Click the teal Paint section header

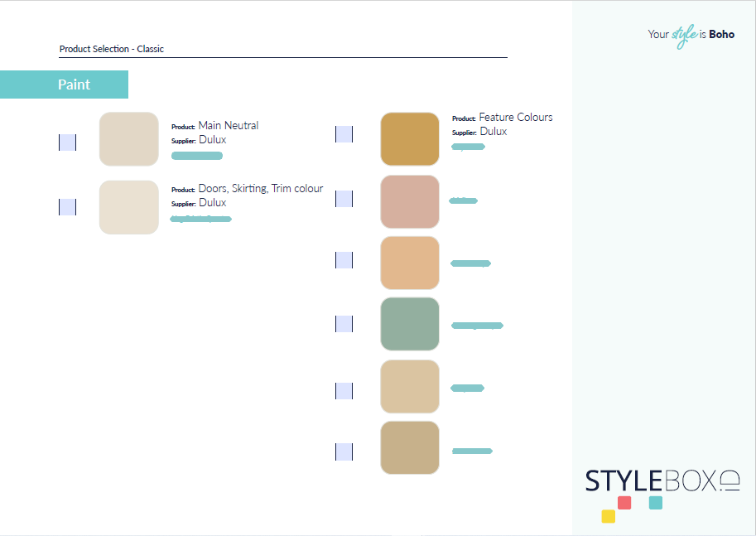(65, 85)
